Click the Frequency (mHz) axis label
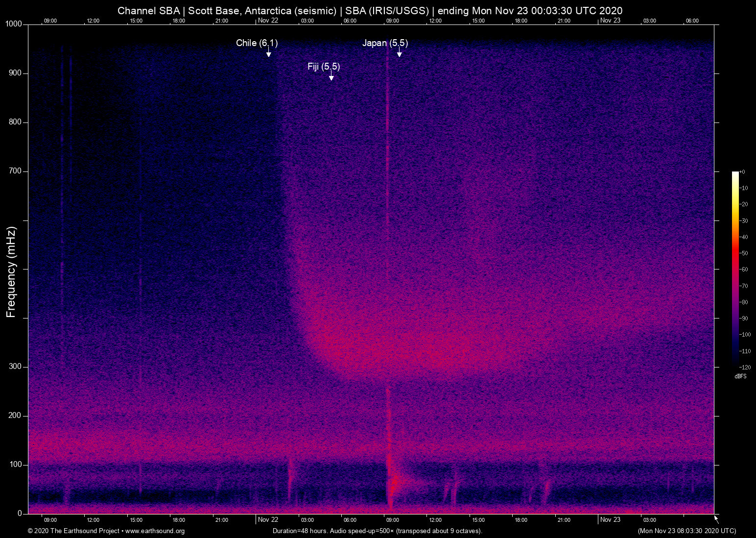 (x=11, y=272)
